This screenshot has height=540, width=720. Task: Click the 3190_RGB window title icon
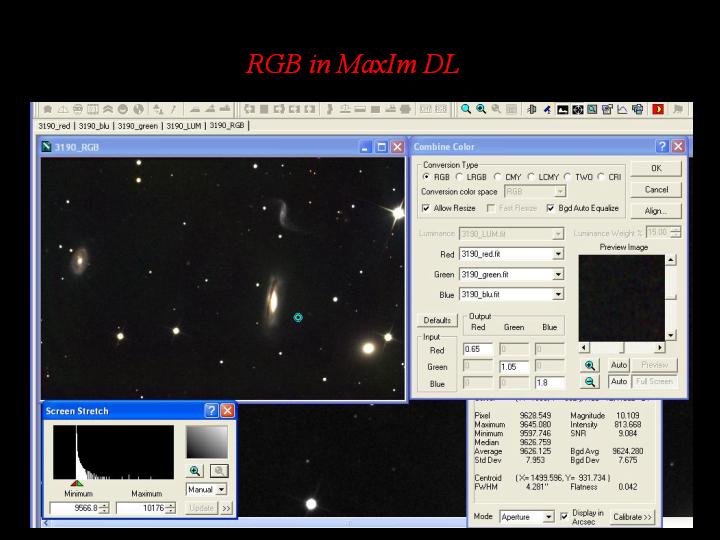tap(46, 147)
